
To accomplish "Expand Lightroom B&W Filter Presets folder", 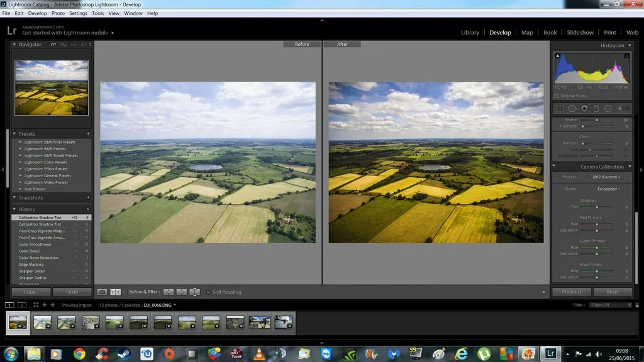I will 21,142.
